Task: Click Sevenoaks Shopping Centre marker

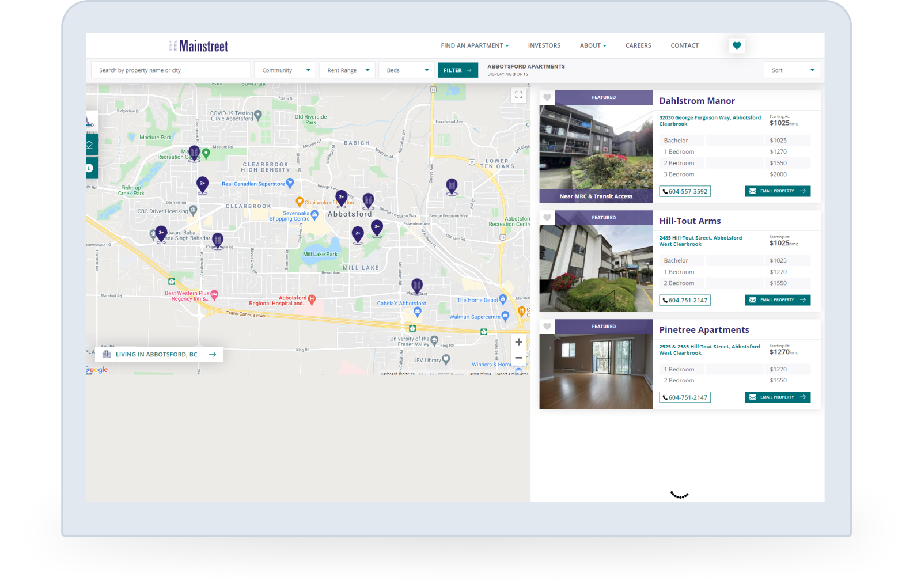Action: [x=314, y=215]
